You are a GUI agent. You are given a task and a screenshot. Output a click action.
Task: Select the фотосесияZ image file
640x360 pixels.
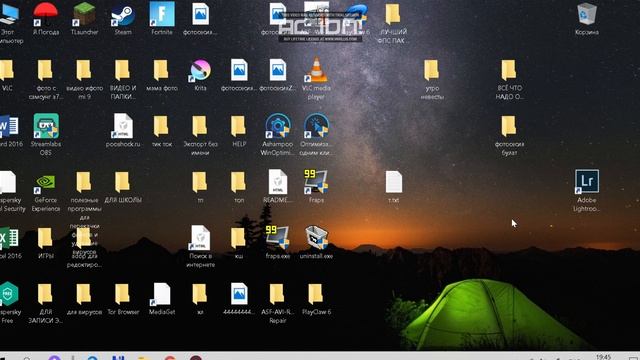click(x=278, y=71)
